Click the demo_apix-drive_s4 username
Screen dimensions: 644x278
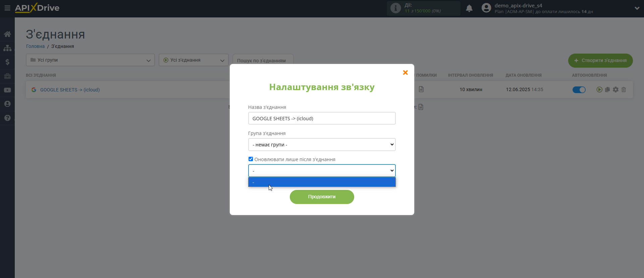click(518, 5)
